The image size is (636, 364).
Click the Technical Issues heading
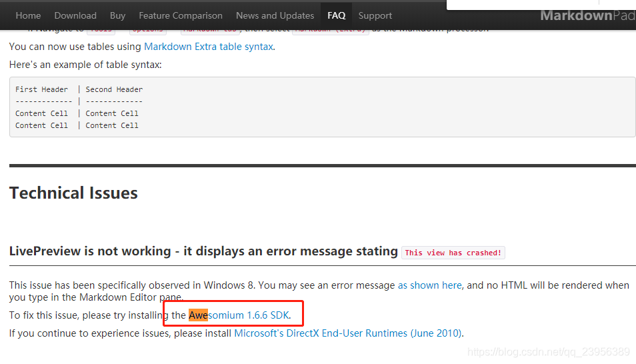click(x=73, y=193)
